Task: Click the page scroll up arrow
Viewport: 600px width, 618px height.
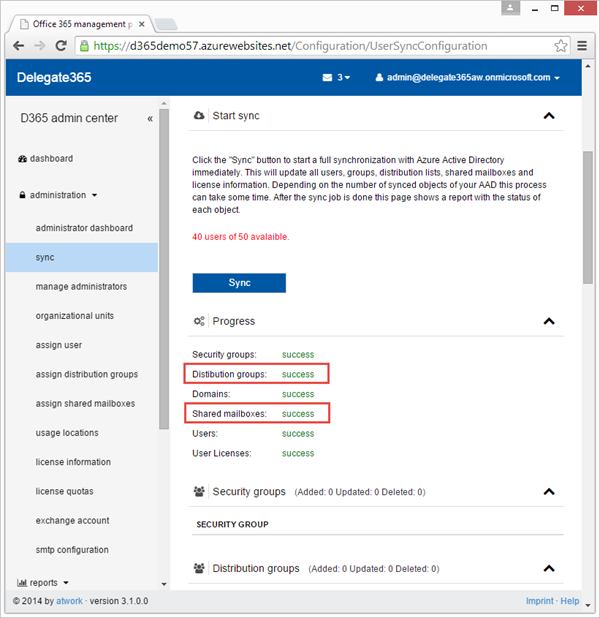Action: pos(588,66)
